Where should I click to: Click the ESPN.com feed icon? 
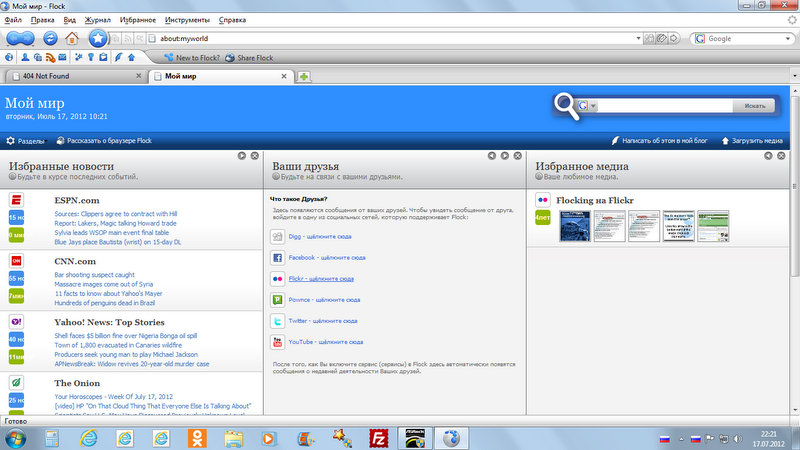pyautogui.click(x=16, y=200)
